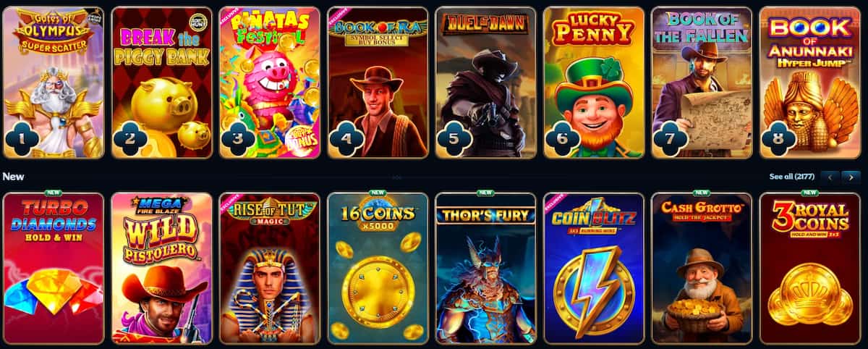The width and height of the screenshot is (868, 349).
Task: Select the 16 Coins x5000 game
Action: pos(378,268)
